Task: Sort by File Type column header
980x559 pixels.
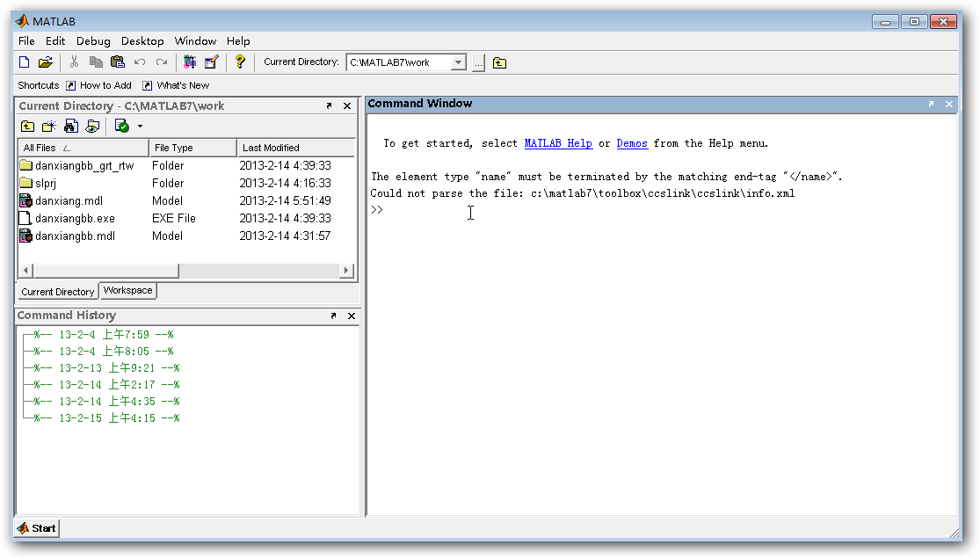Action: click(x=193, y=149)
